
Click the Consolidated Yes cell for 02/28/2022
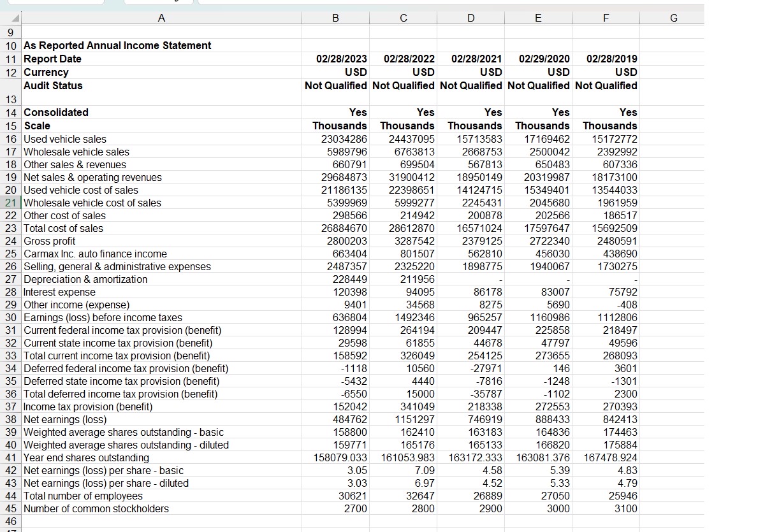(403, 112)
